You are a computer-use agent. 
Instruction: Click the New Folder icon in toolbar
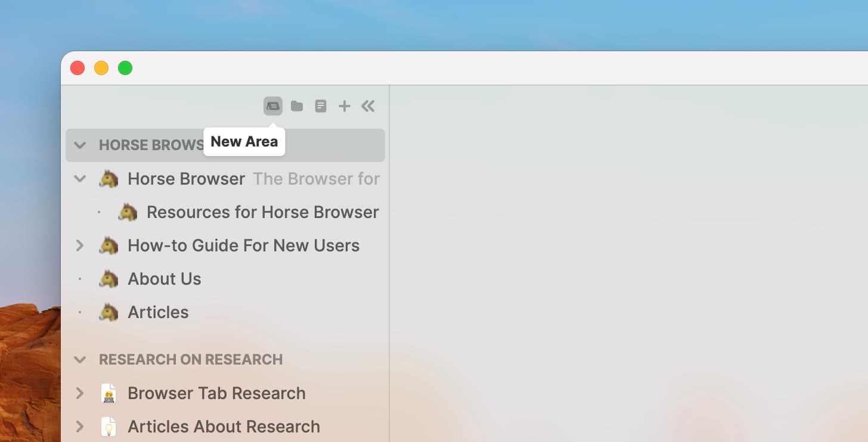tap(297, 105)
